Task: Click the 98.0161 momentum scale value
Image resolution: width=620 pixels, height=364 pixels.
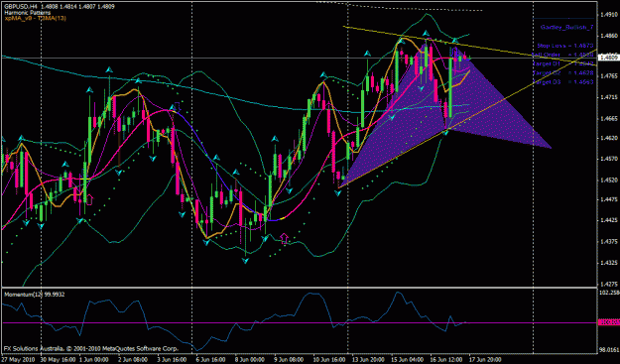Action: (x=609, y=350)
